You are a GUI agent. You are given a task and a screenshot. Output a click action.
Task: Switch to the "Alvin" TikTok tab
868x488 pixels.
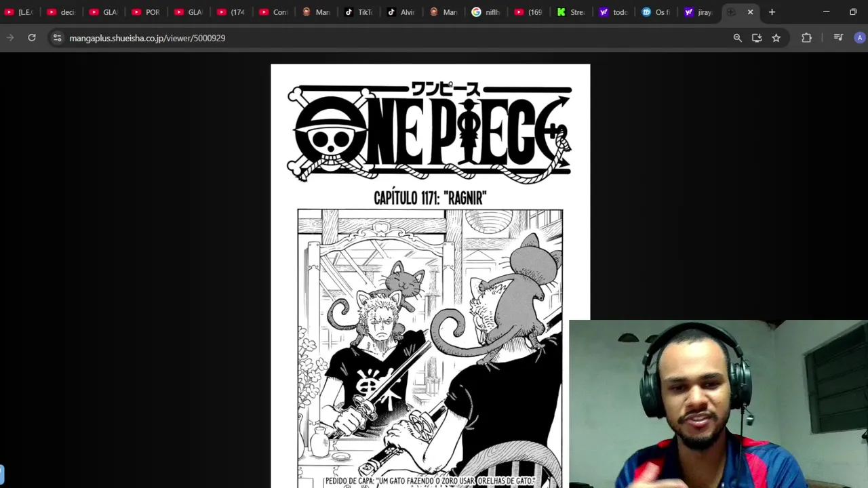[401, 12]
